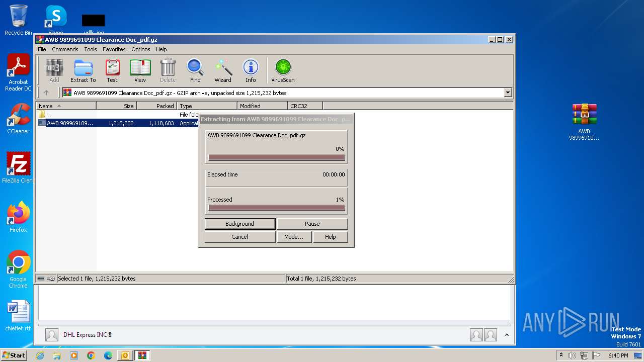Click Chrome taskbar icon
This screenshot has height=362, width=644.
coord(91,355)
